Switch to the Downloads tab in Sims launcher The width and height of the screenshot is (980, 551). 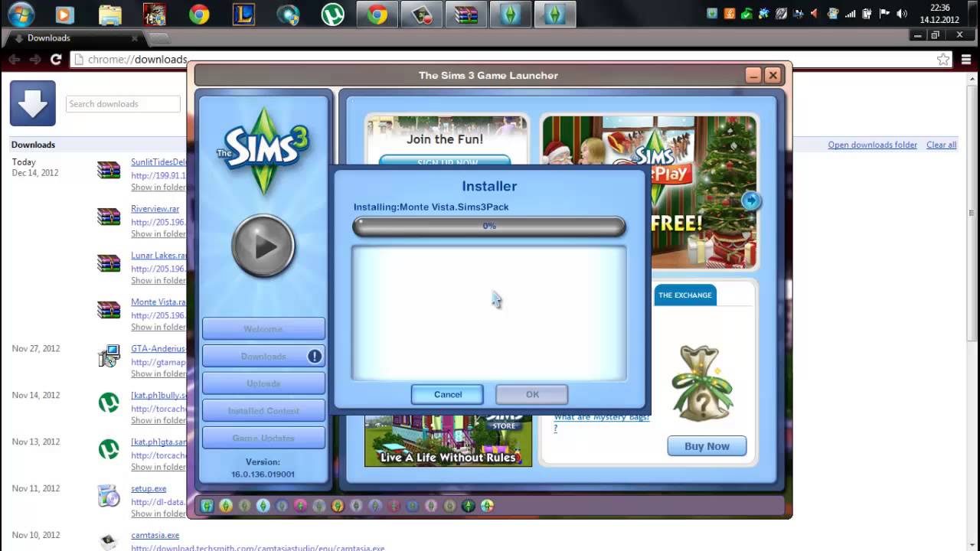[x=263, y=357]
